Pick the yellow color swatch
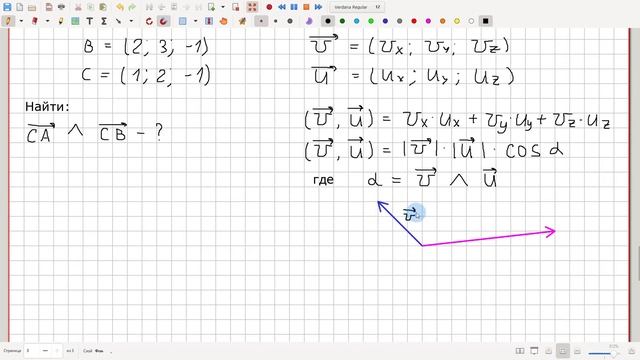The image size is (640, 360). tap(457, 21)
